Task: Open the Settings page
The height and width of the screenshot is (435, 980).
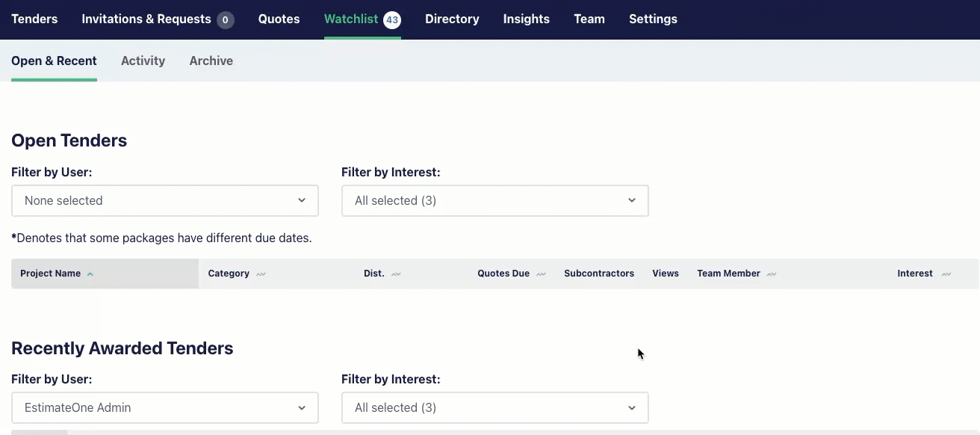Action: tap(653, 19)
